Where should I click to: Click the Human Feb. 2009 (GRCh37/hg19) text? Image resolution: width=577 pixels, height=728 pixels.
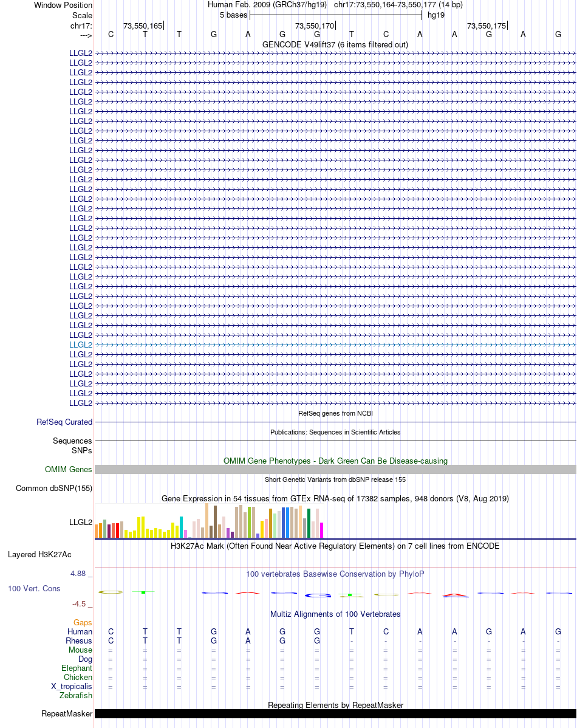[x=267, y=5]
